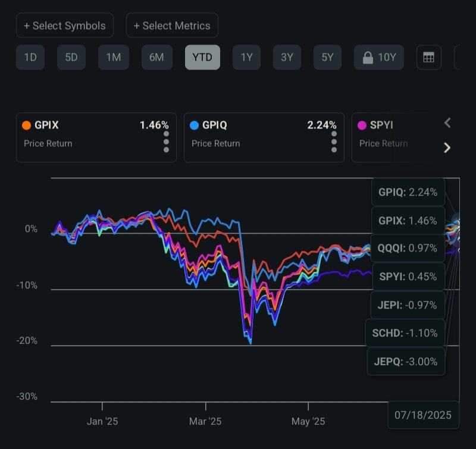Click GPIQ 2.24% return value in card

pos(322,125)
